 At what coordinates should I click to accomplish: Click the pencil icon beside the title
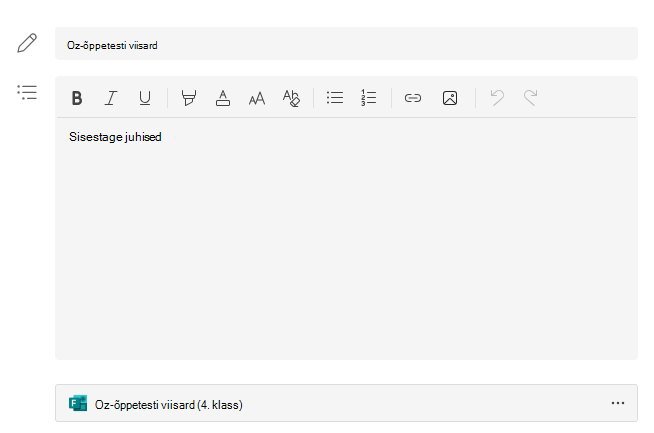click(27, 43)
